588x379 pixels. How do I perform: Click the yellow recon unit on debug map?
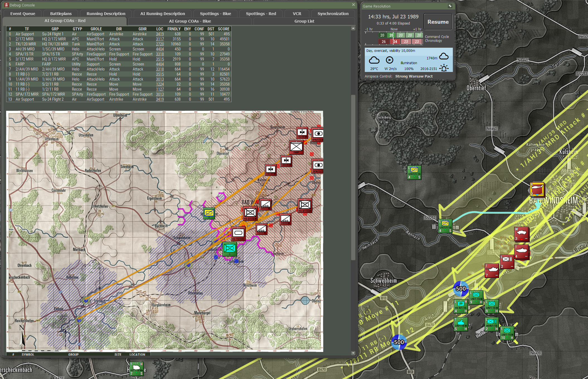click(209, 213)
